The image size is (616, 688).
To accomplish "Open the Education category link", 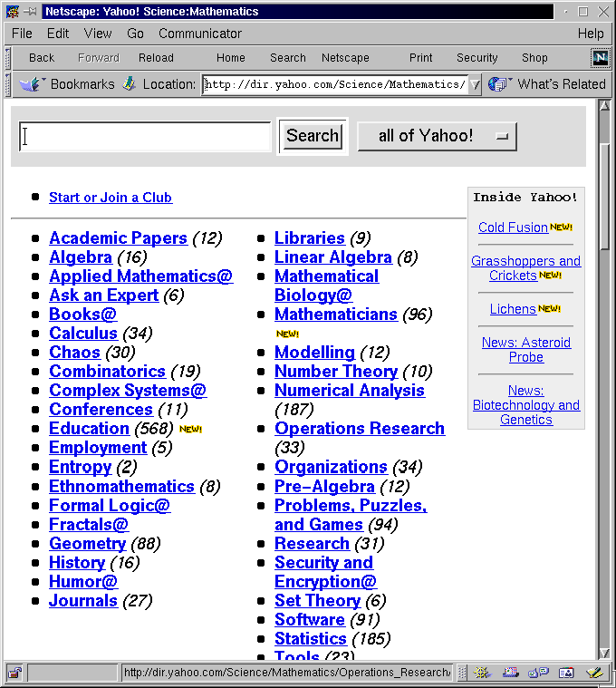I will (90, 428).
